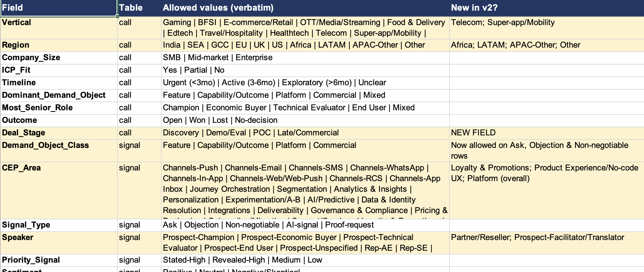Viewport: 644px width, 272px height.
Task: Click the 'signal' cell in CEP_Area row
Action: [x=139, y=191]
